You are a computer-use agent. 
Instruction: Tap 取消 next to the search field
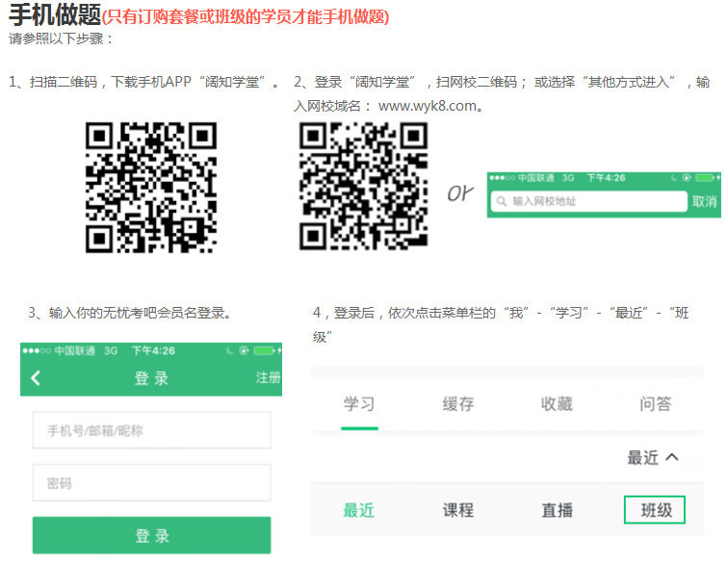(x=704, y=201)
